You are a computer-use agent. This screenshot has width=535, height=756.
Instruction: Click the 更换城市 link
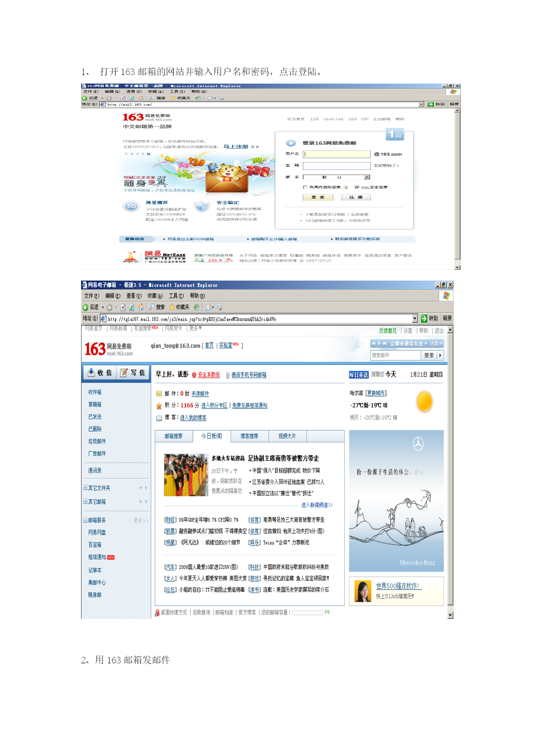click(376, 393)
